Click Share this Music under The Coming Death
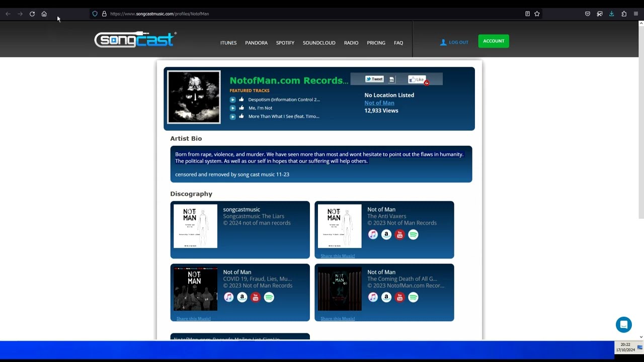644x362 pixels. 338,319
